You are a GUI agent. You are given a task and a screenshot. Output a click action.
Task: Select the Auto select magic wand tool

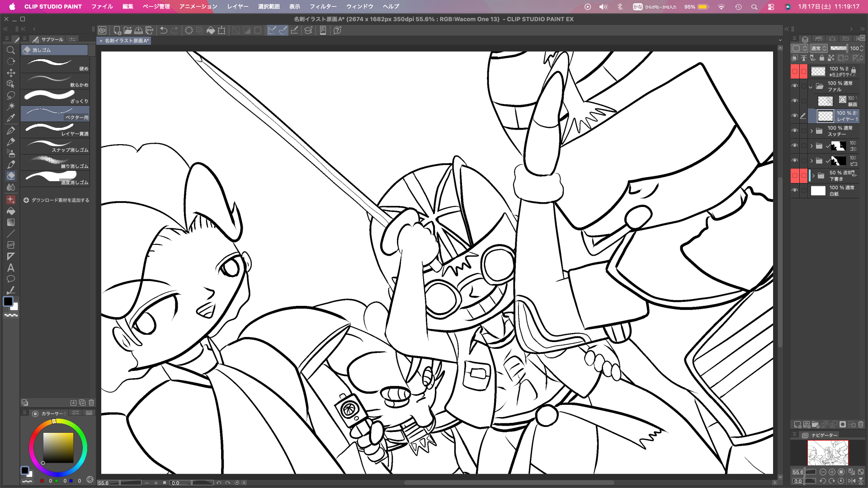pos(11,107)
